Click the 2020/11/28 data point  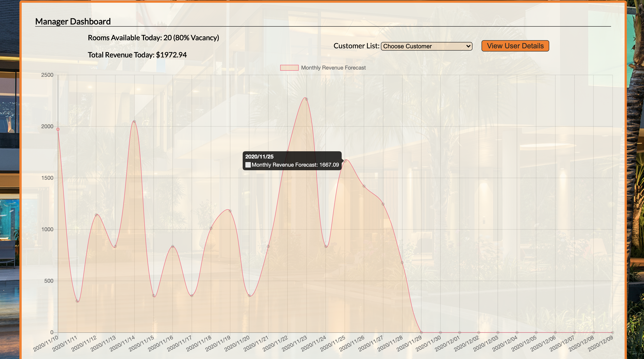(402, 263)
